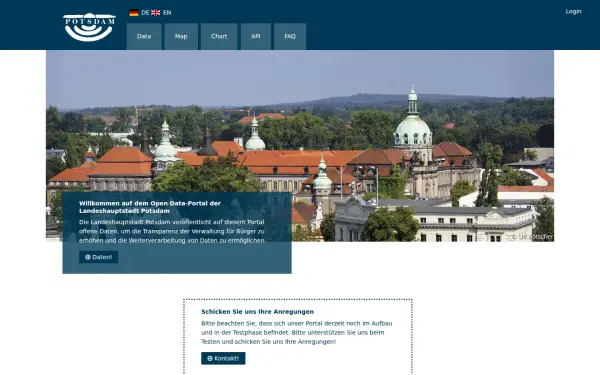The width and height of the screenshot is (600, 375).
Task: Click the UK flag icon
Action: pos(156,13)
